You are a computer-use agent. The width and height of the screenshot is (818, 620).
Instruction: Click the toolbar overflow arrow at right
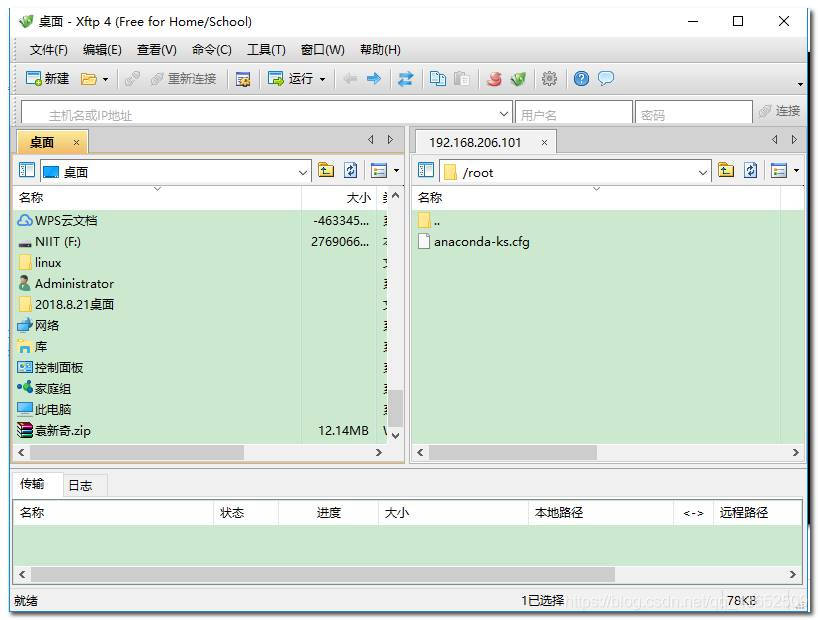[800, 84]
